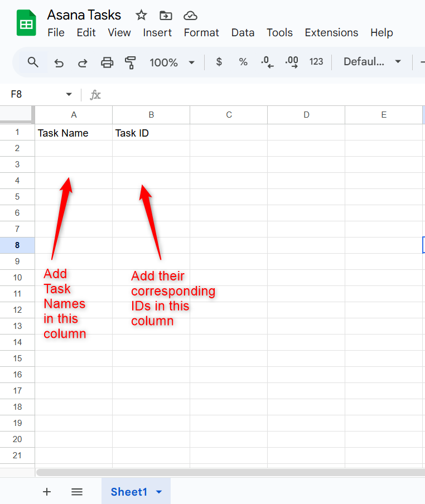The width and height of the screenshot is (425, 504).
Task: Open the Default font dropdown
Action: (372, 62)
